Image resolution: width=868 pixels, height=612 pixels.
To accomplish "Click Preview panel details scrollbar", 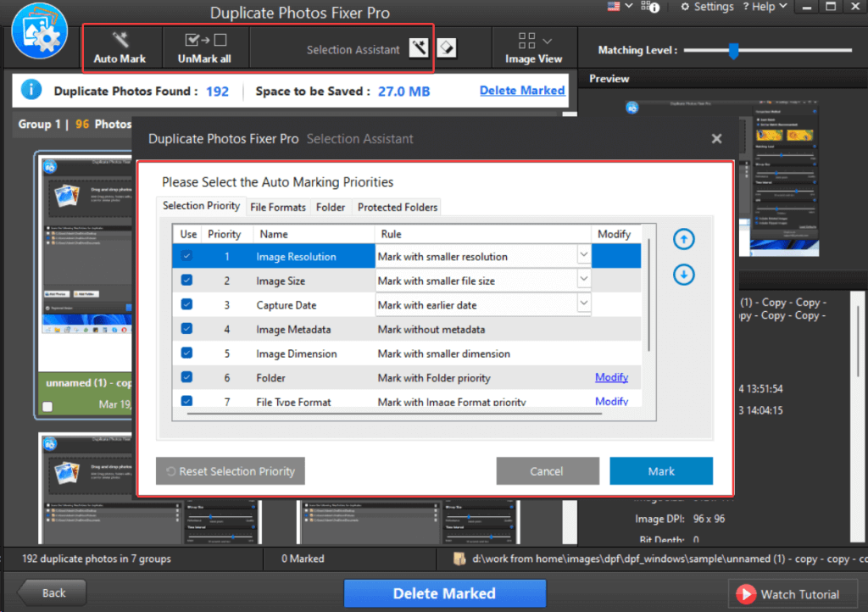I will 860,340.
